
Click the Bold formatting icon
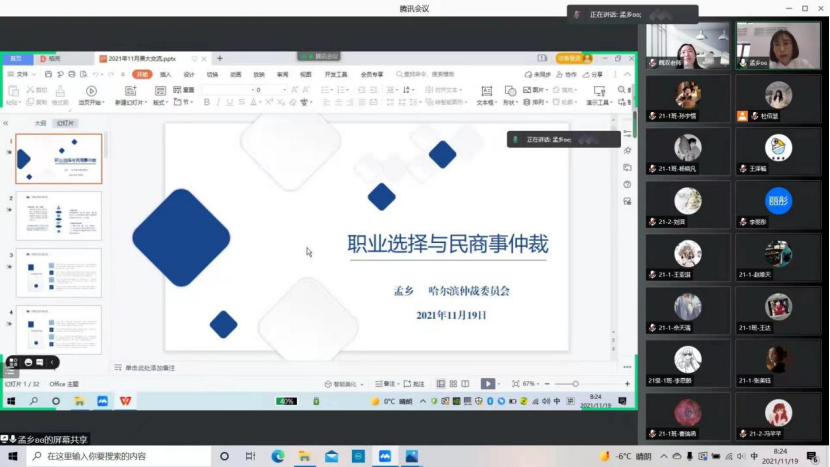click(x=207, y=102)
